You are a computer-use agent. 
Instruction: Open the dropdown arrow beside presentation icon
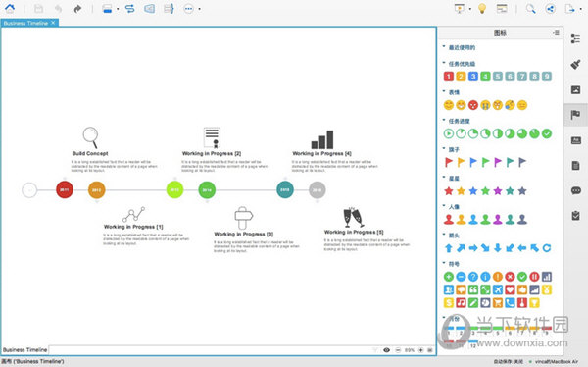470,9
